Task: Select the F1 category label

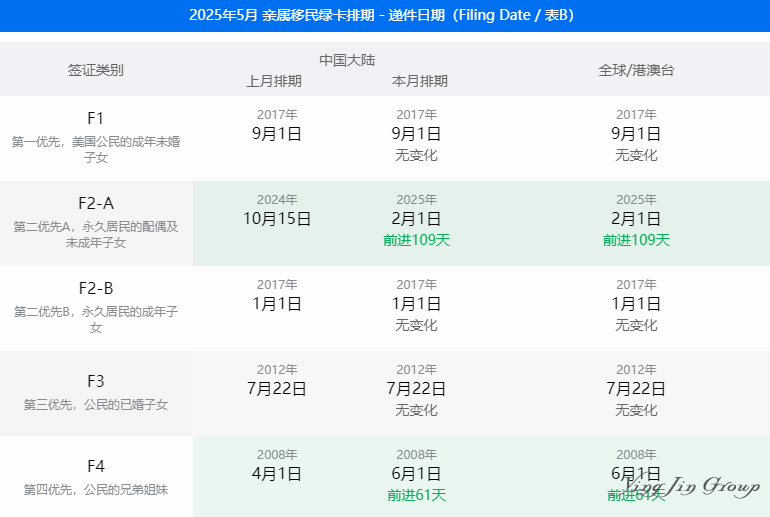Action: coord(96,118)
